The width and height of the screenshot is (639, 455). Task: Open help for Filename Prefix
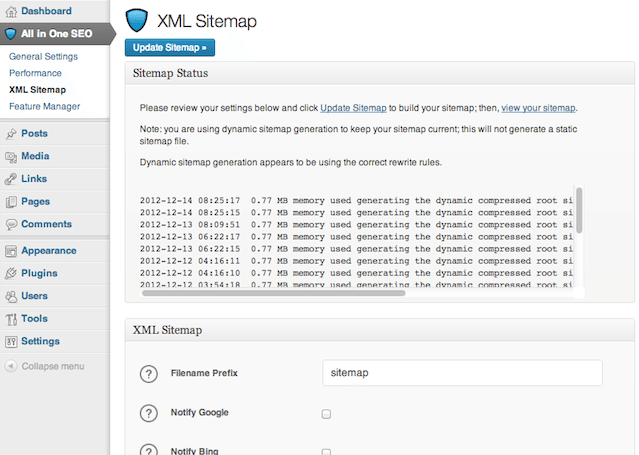(149, 373)
